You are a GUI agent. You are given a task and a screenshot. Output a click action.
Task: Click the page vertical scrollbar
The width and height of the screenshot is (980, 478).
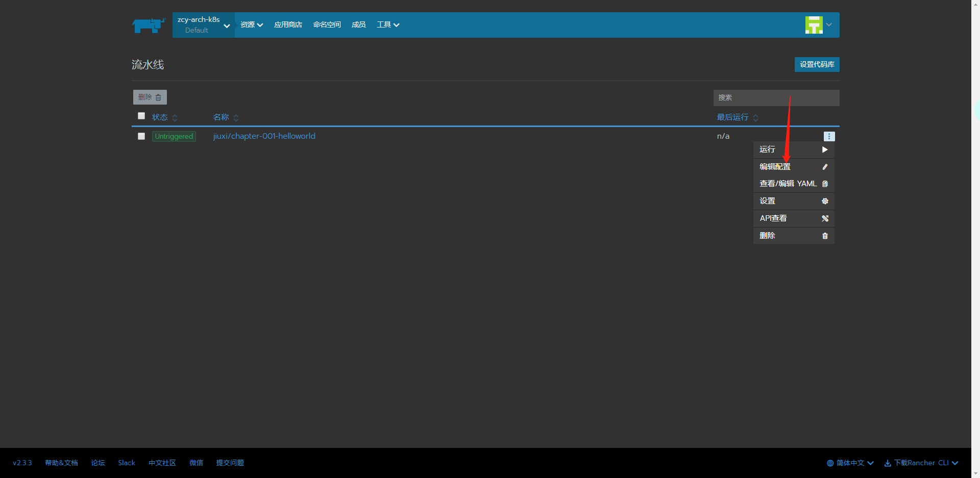click(x=975, y=239)
